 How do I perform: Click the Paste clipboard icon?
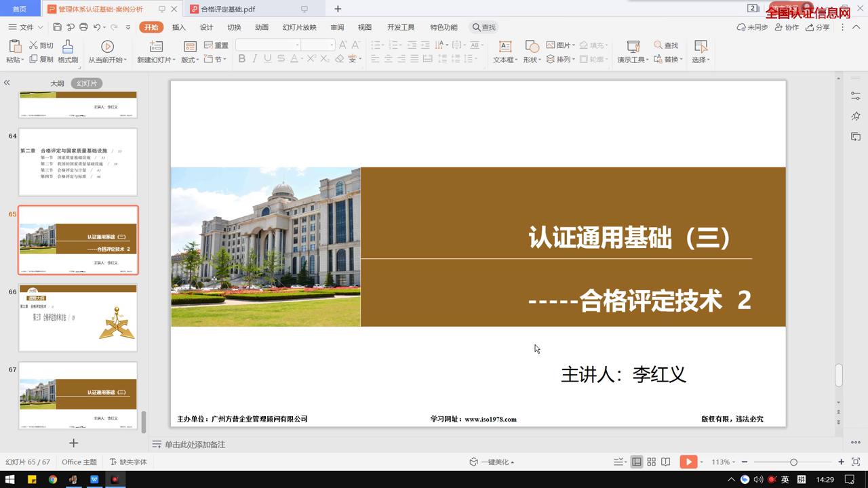(x=14, y=46)
